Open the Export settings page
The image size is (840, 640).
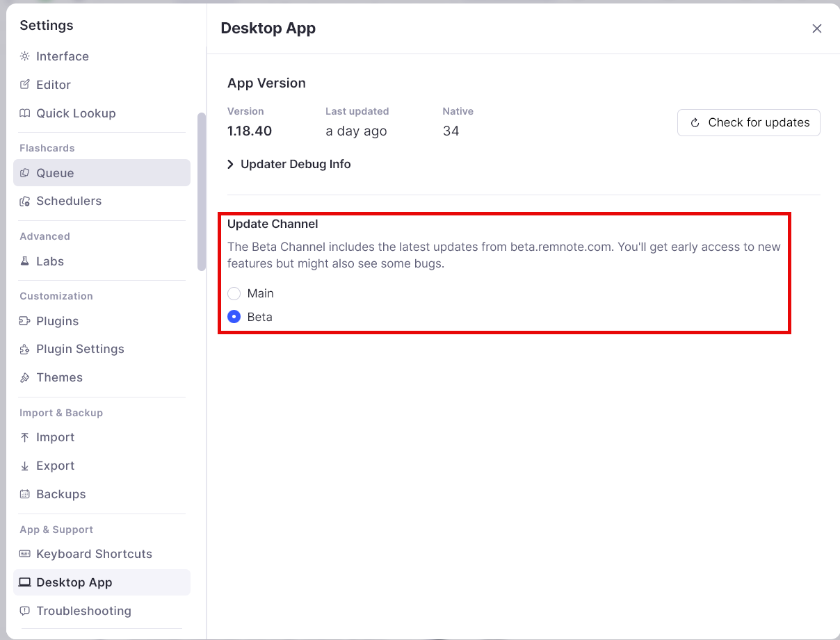coord(55,466)
